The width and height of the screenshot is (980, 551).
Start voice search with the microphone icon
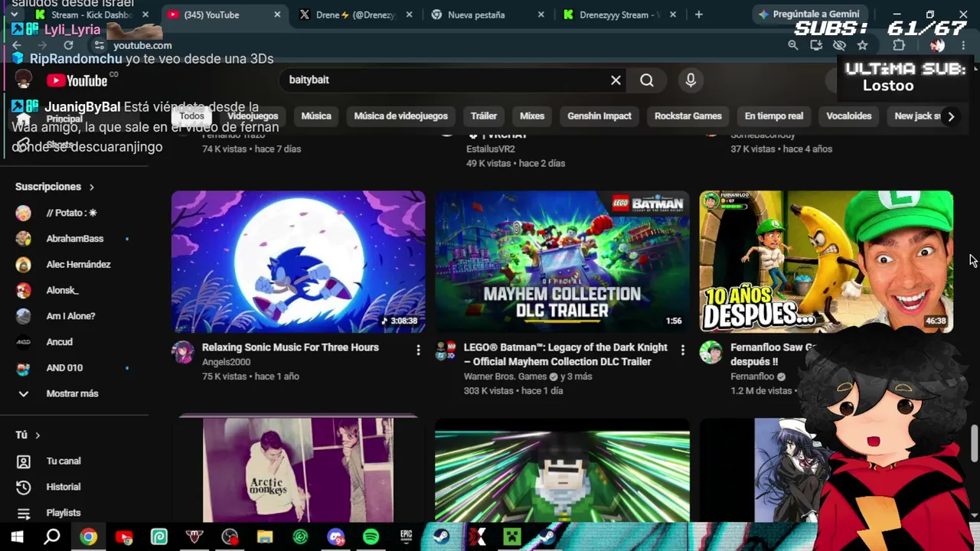coord(691,80)
